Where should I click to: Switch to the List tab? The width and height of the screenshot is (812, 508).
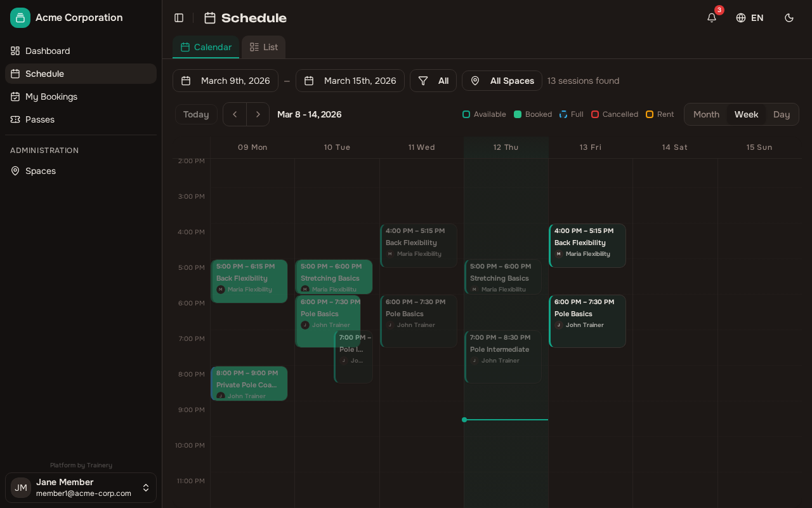(263, 47)
